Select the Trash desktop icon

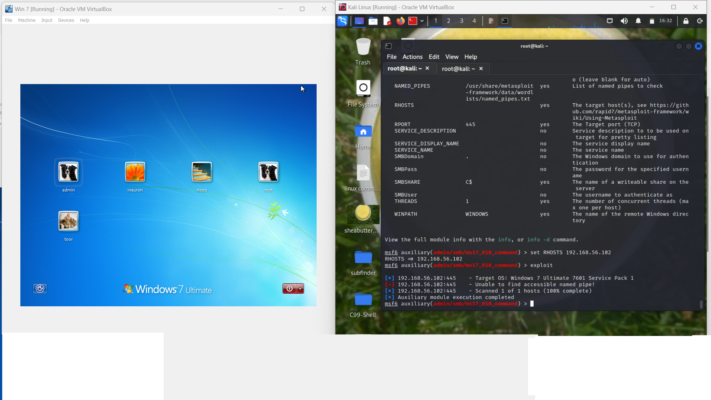click(x=363, y=51)
